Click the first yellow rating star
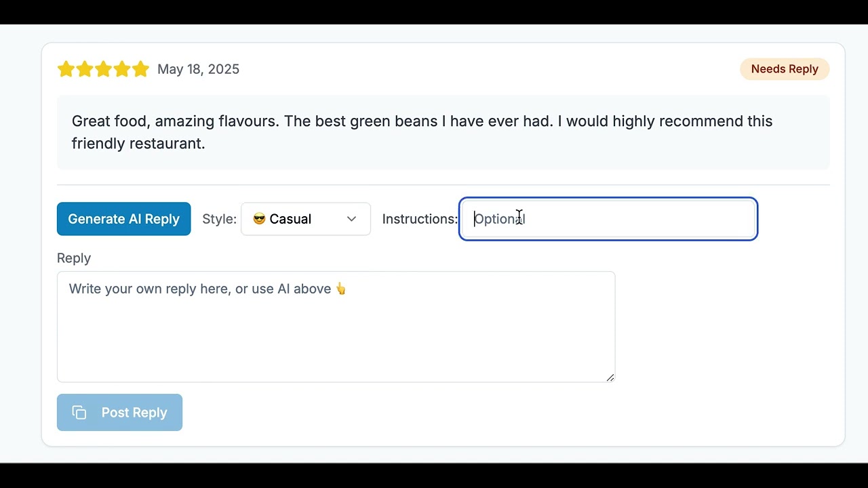 [66, 69]
